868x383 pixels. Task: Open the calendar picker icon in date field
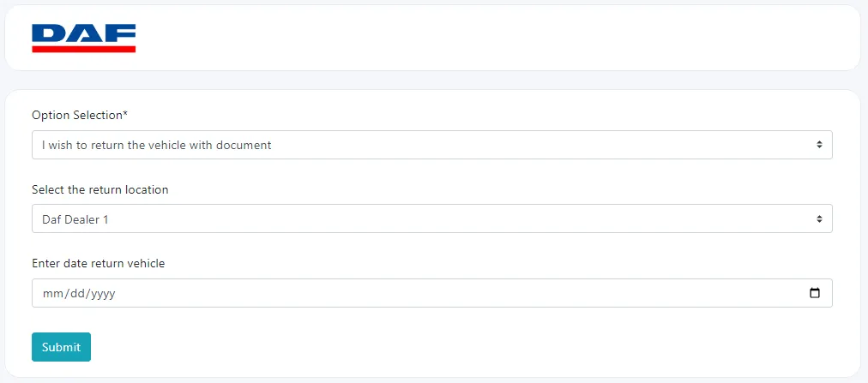pos(814,293)
